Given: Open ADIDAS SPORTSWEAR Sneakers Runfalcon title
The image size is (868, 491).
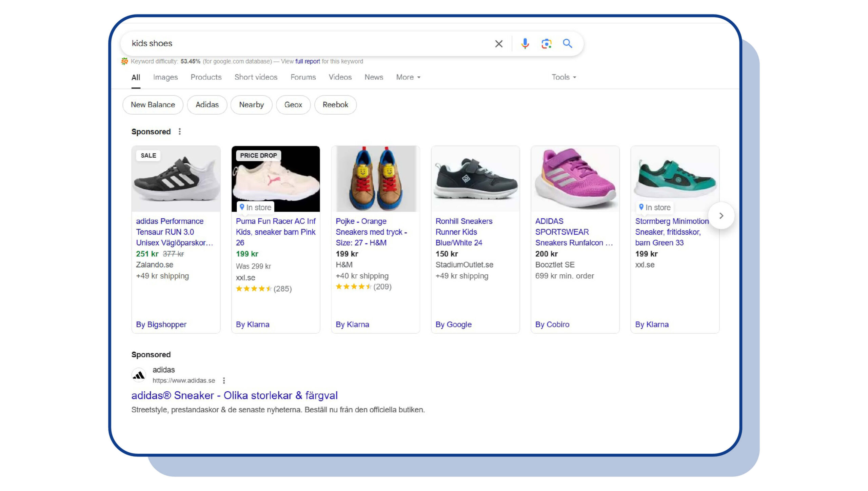Looking at the screenshot, I should pos(574,232).
